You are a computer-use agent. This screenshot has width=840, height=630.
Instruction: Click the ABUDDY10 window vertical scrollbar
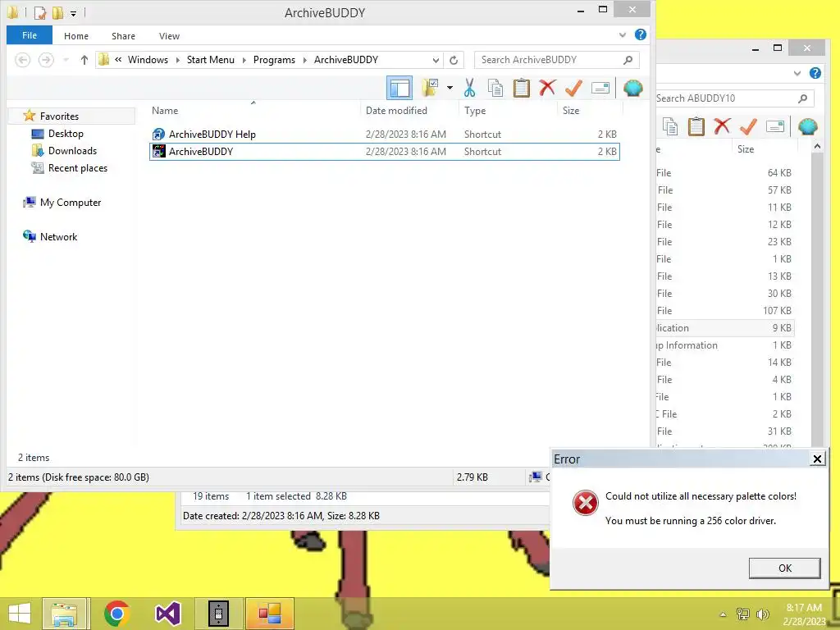pos(818,300)
